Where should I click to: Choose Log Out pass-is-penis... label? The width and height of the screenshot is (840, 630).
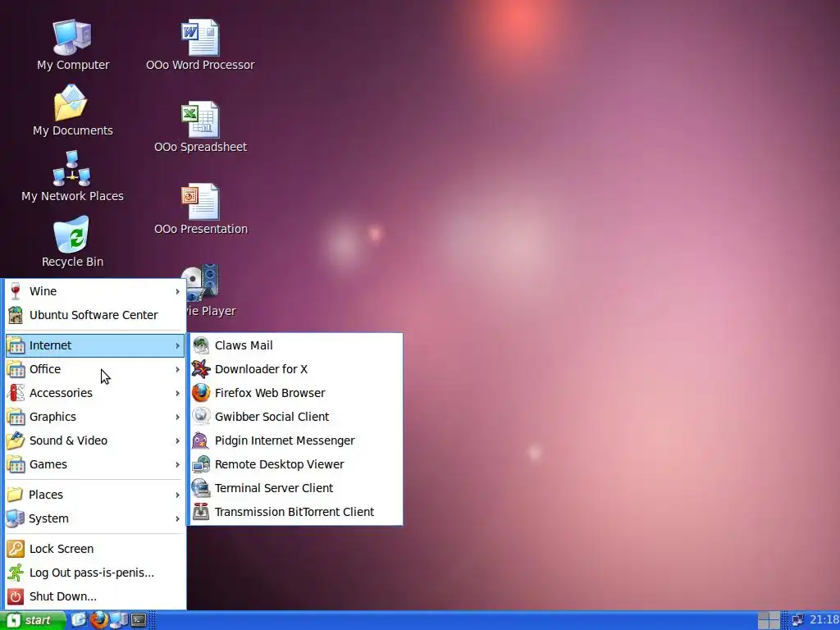pyautogui.click(x=92, y=573)
